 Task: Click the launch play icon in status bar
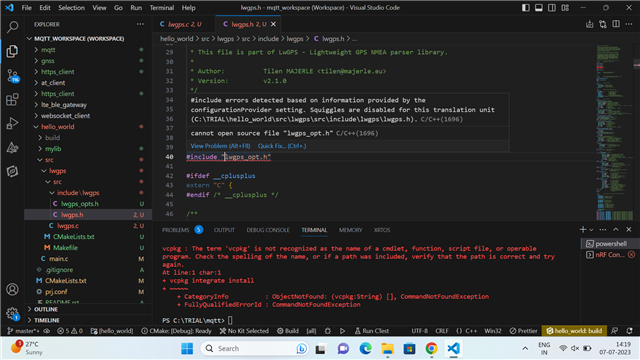[342, 331]
